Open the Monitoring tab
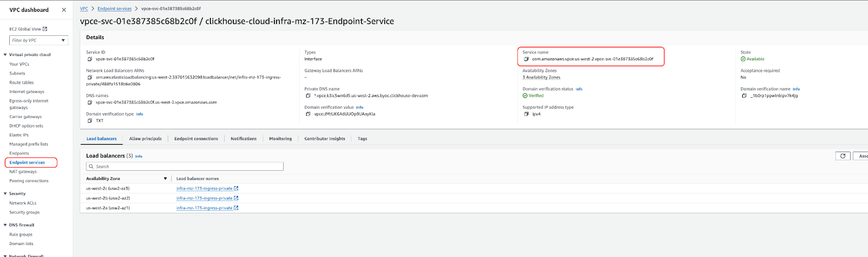Viewport: 868px width, 257px height. (280, 139)
